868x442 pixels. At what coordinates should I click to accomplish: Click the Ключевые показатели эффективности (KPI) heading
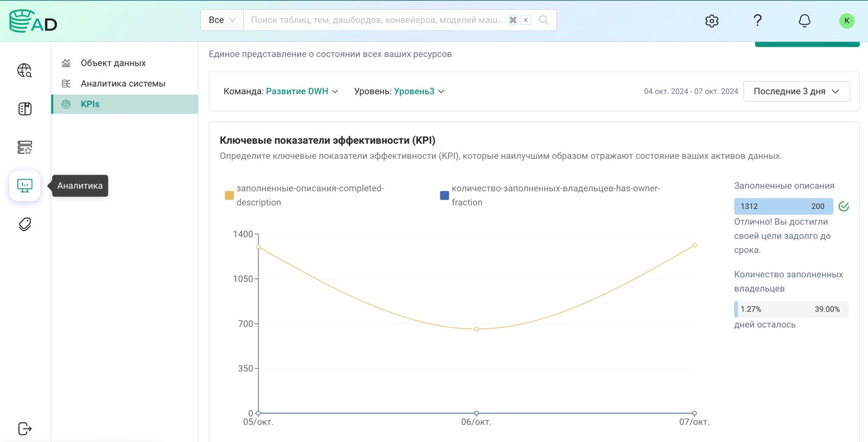pyautogui.click(x=328, y=140)
